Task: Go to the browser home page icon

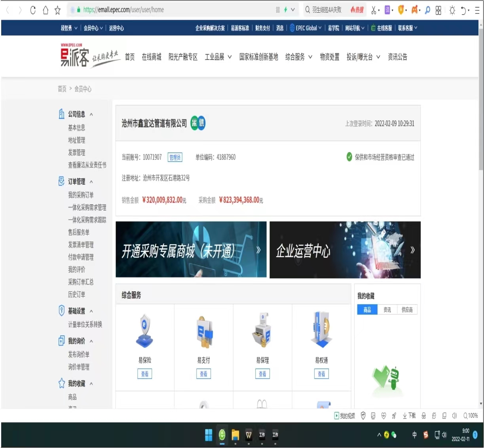Action: tap(46, 10)
